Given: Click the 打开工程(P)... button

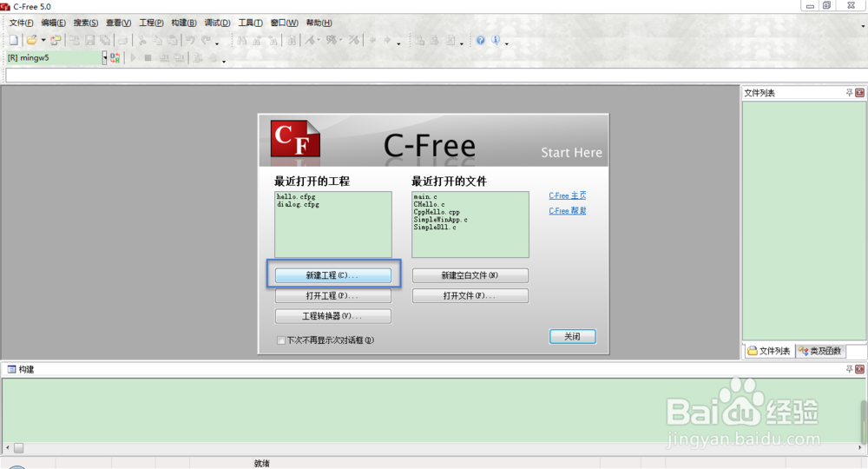Looking at the screenshot, I should [333, 295].
